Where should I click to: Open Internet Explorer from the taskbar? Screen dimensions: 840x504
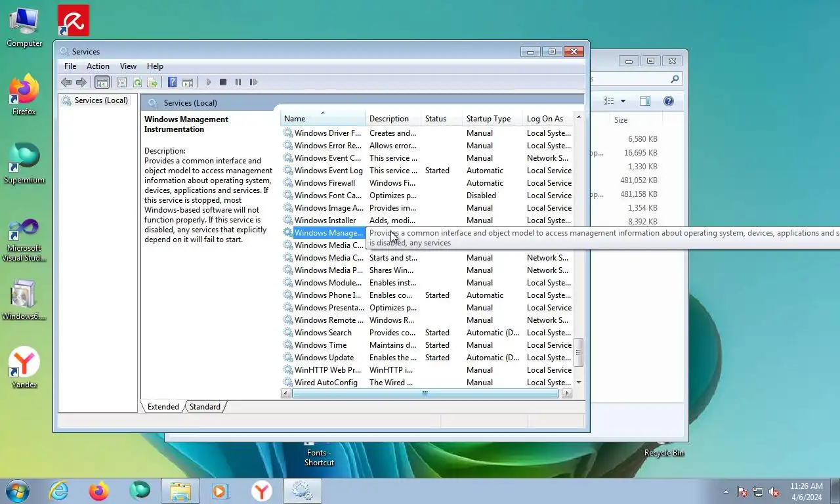click(58, 491)
